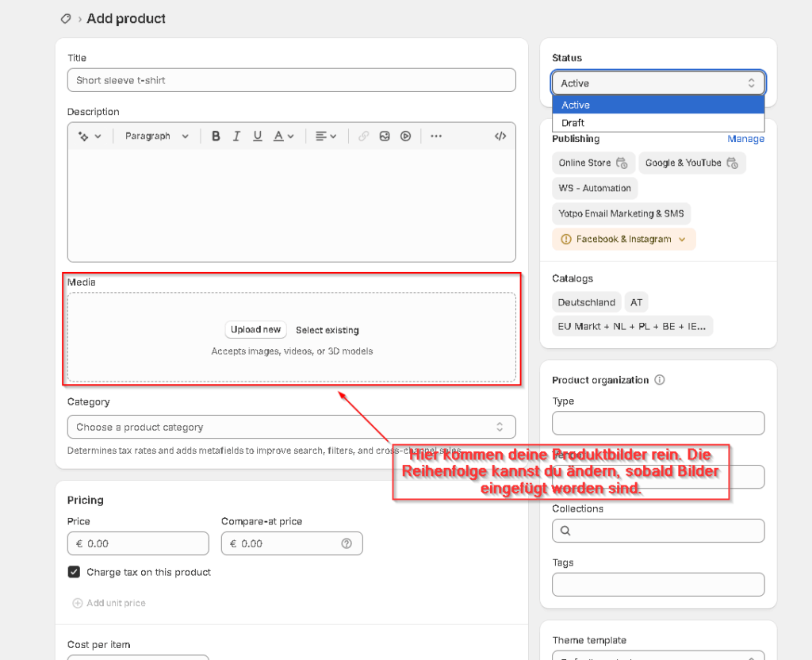Image resolution: width=812 pixels, height=660 pixels.
Task: Click Google & YouTube schedule icon
Action: pyautogui.click(x=732, y=163)
